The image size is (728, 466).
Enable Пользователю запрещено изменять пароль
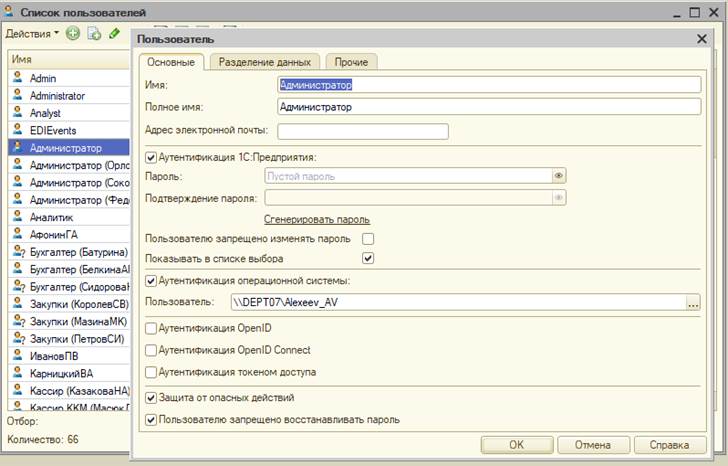368,239
